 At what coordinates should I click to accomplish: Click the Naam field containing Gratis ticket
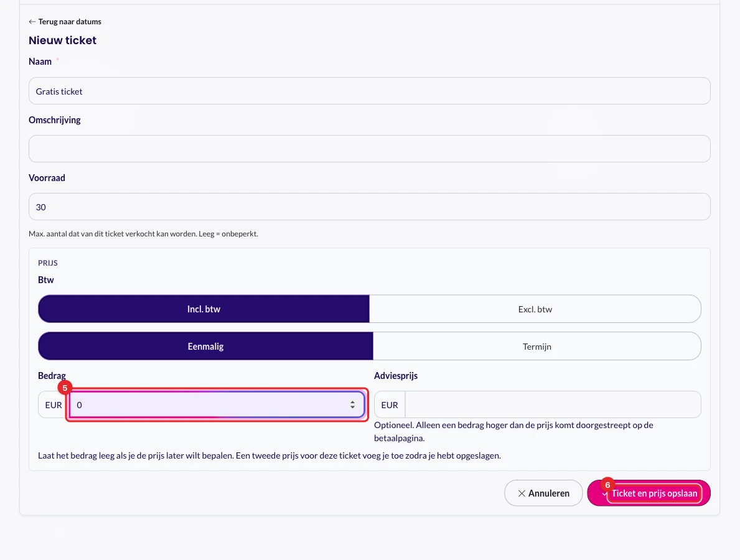point(370,91)
